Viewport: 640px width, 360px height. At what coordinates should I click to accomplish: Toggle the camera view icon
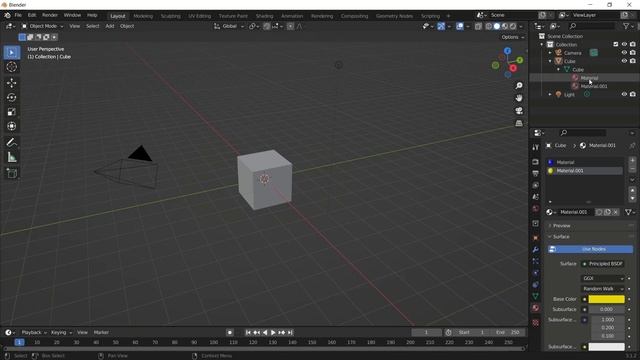(519, 111)
